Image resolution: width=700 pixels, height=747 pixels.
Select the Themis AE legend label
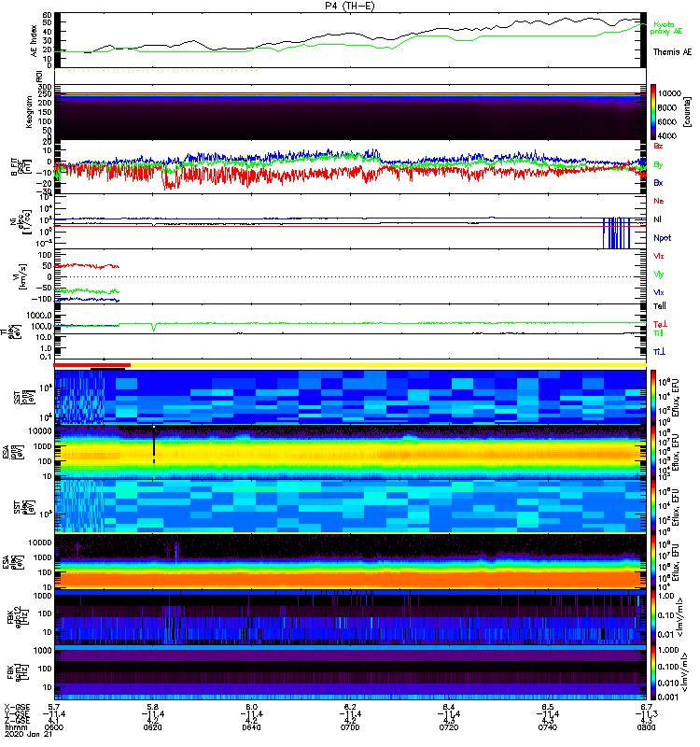(672, 52)
